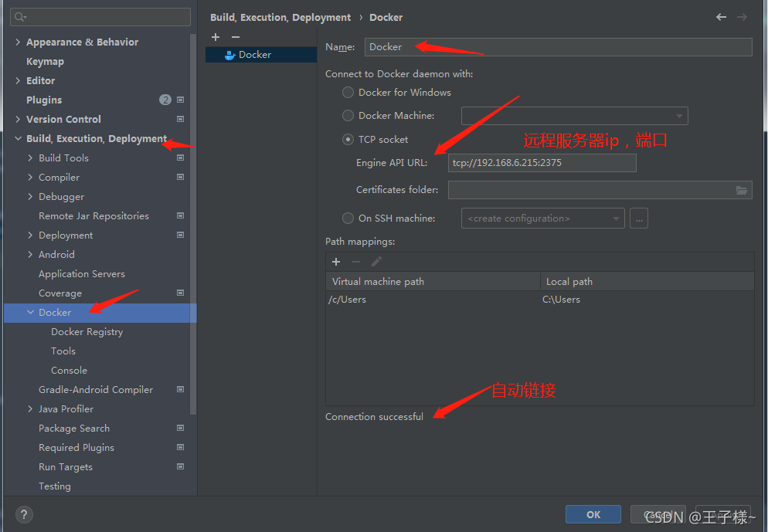Go back with the left arrow
This screenshot has width=768, height=532.
[x=721, y=17]
